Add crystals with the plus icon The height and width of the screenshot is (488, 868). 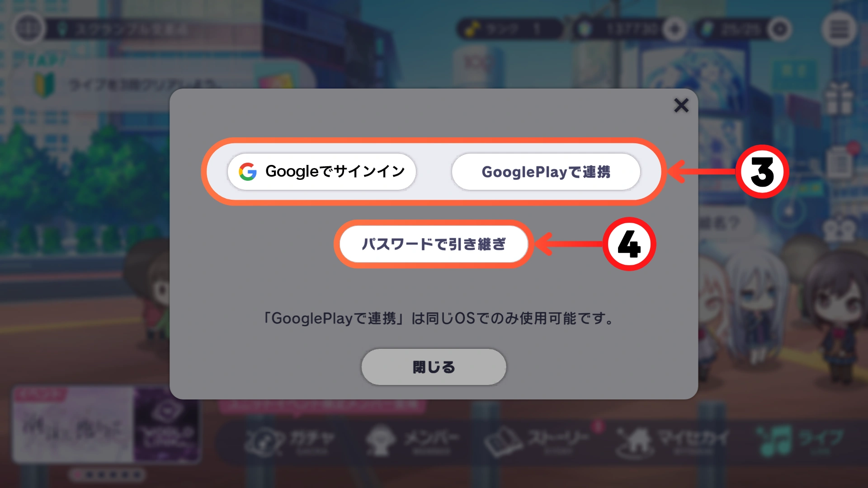(675, 29)
